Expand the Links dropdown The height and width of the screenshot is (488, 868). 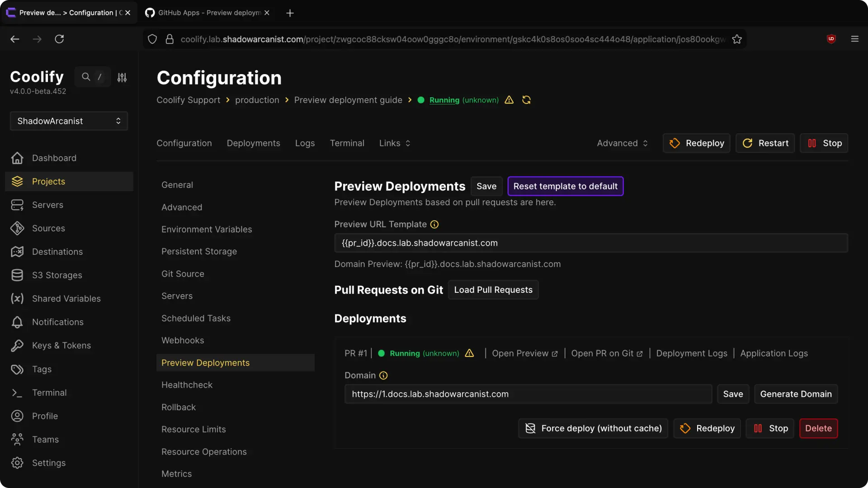(x=395, y=143)
